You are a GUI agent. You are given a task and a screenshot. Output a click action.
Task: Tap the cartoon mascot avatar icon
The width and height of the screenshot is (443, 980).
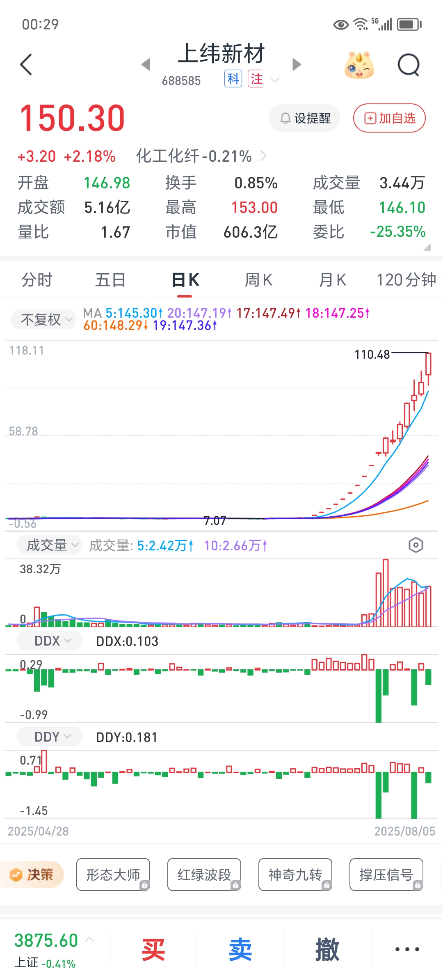[359, 65]
